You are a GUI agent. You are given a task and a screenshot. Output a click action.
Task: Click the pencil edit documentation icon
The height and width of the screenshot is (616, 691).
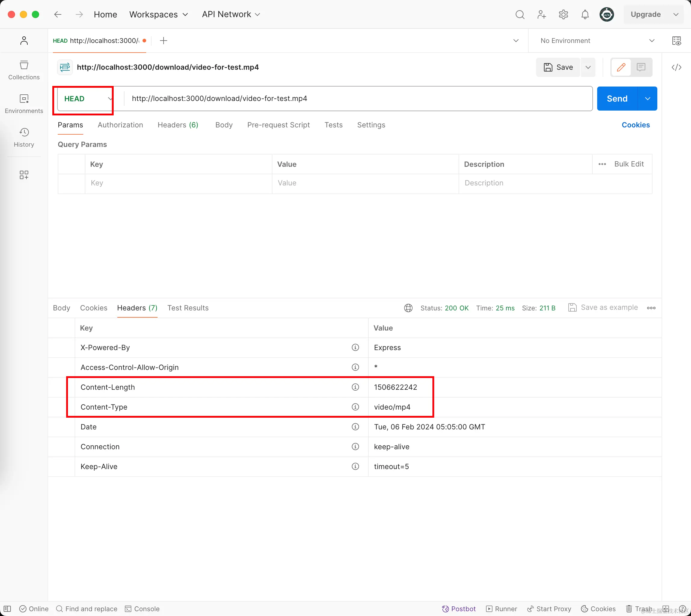(x=621, y=67)
